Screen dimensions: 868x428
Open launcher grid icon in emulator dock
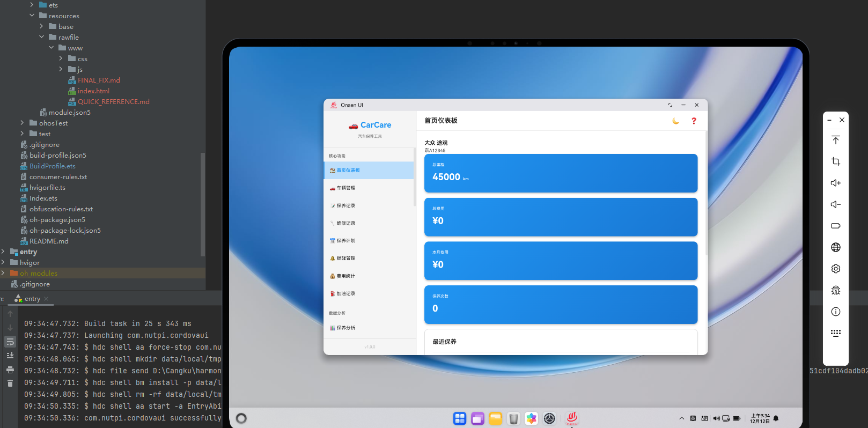(x=460, y=419)
